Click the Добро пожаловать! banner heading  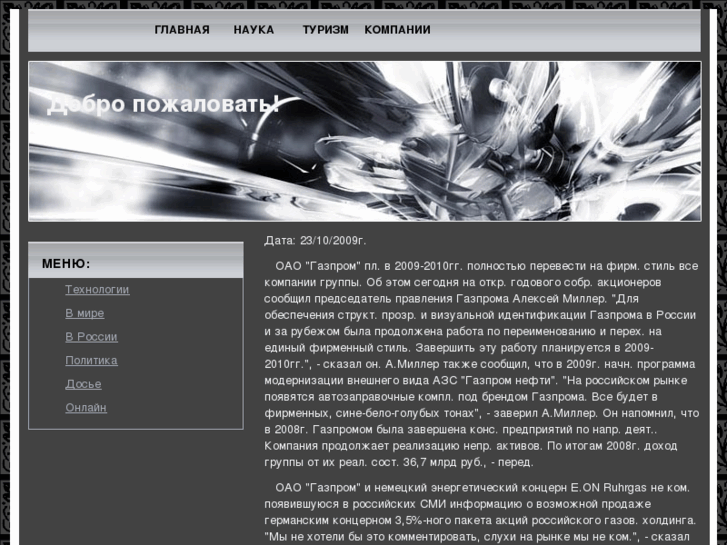163,103
